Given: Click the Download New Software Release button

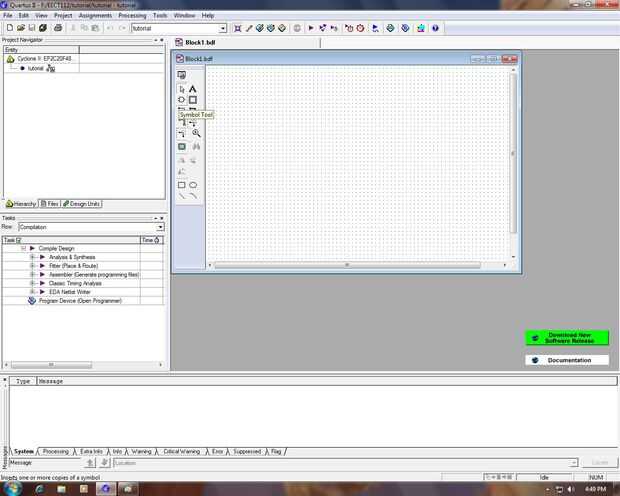Looking at the screenshot, I should pyautogui.click(x=567, y=338).
